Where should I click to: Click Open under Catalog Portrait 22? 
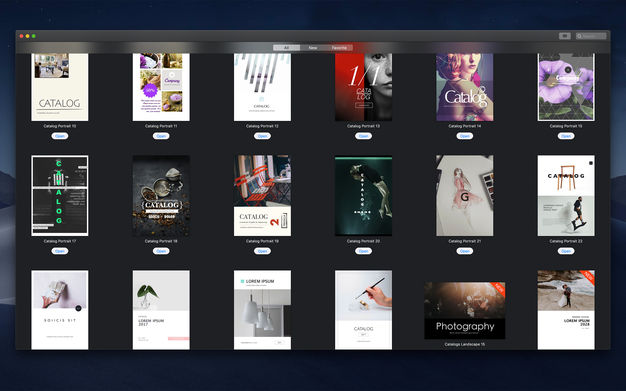[566, 251]
